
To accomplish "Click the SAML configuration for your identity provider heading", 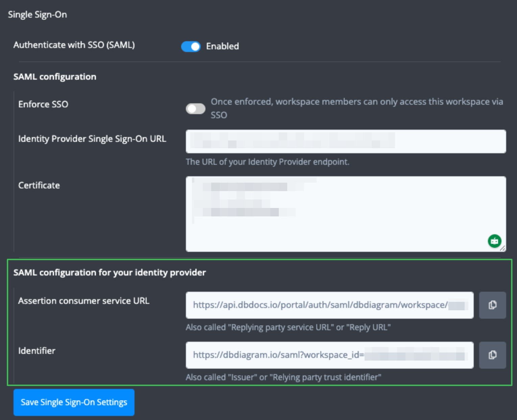I will click(x=109, y=272).
